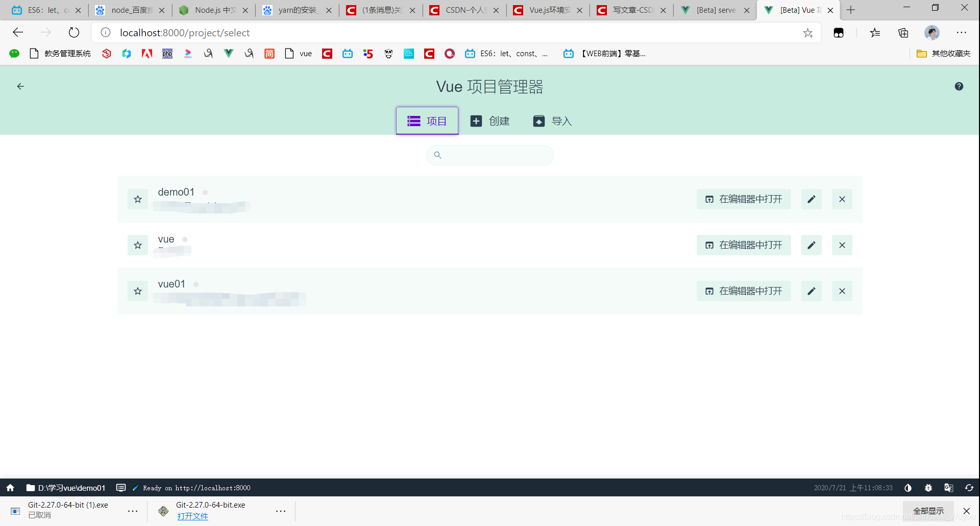Rename the vue project via pencil icon
This screenshot has width=980, height=526.
pos(812,245)
